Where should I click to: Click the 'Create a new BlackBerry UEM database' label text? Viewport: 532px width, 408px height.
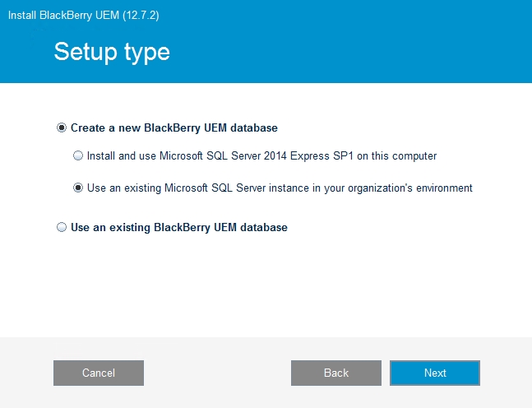point(173,128)
